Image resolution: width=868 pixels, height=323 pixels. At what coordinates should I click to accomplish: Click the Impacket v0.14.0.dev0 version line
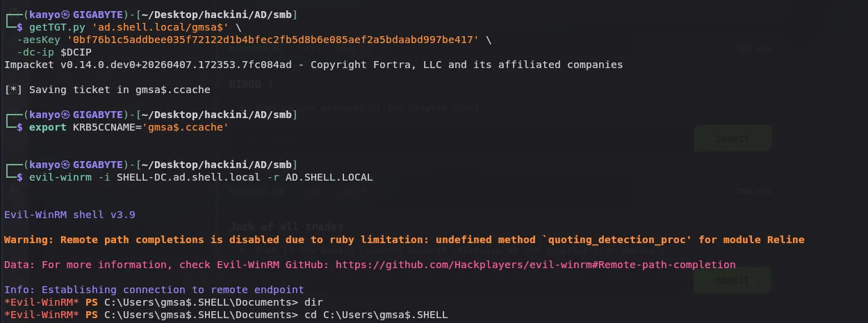(x=313, y=65)
